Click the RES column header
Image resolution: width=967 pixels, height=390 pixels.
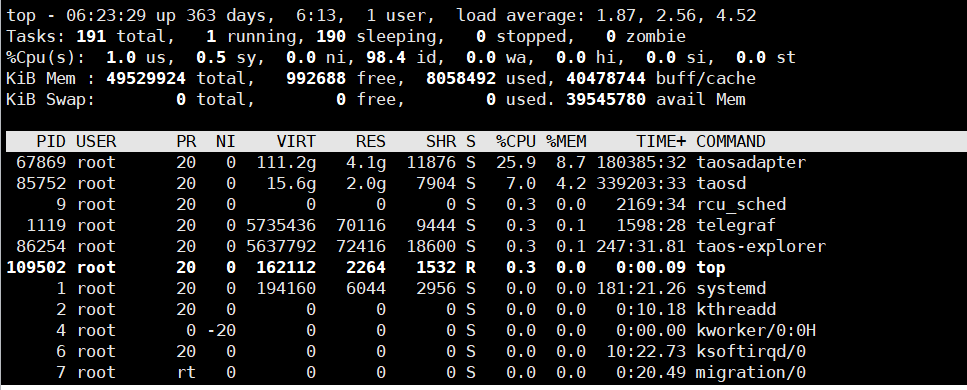point(371,142)
